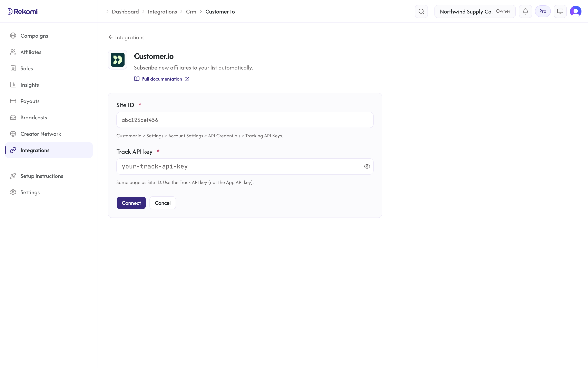Click the Owner role label
This screenshot has height=368, width=588.
(503, 11)
